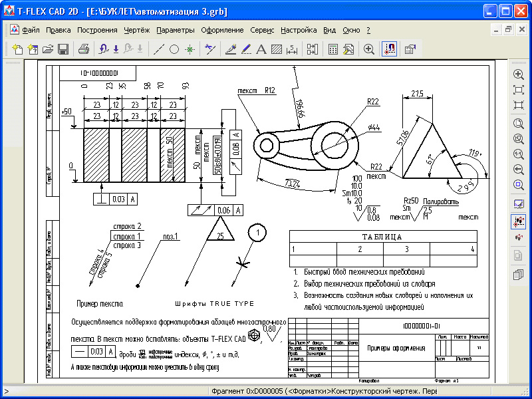
Task: Click the triangle symbol containing 25
Action: pos(221,229)
